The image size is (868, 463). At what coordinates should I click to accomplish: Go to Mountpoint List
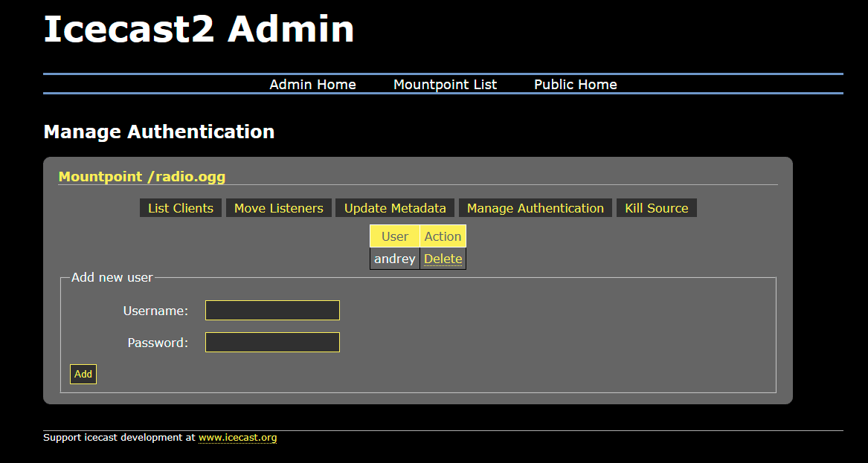(445, 85)
